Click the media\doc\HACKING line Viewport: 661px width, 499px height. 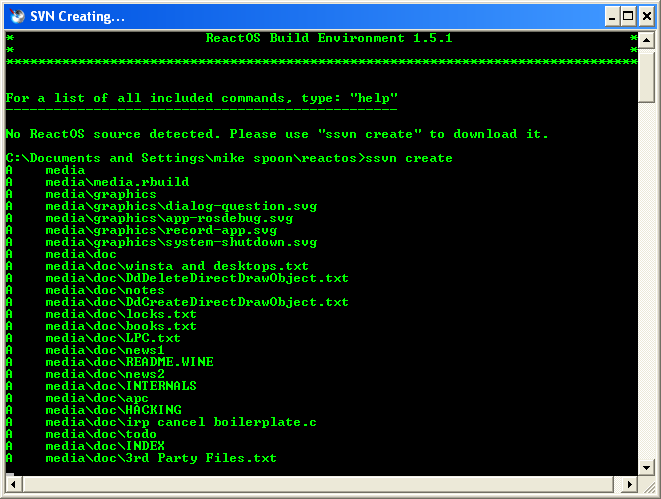[94, 410]
